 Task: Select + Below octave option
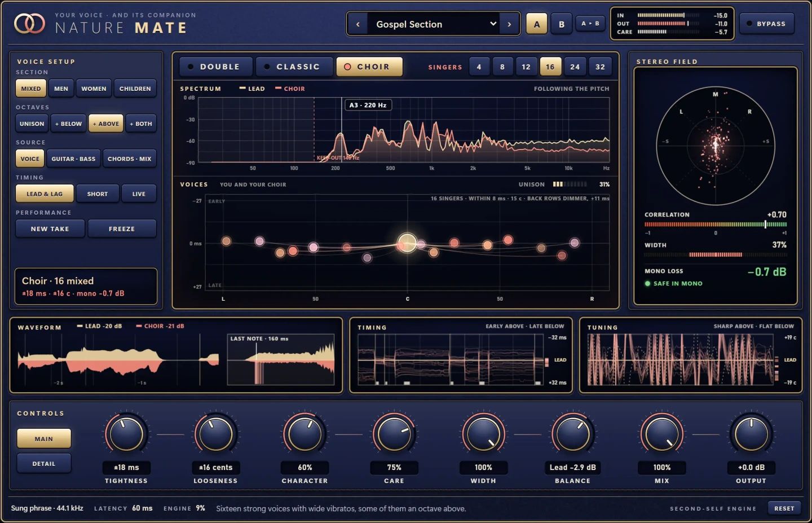68,124
